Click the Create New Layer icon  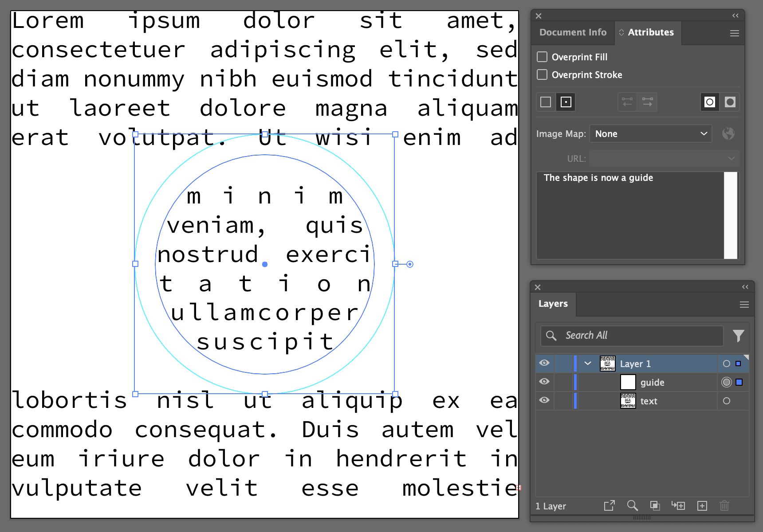click(702, 505)
